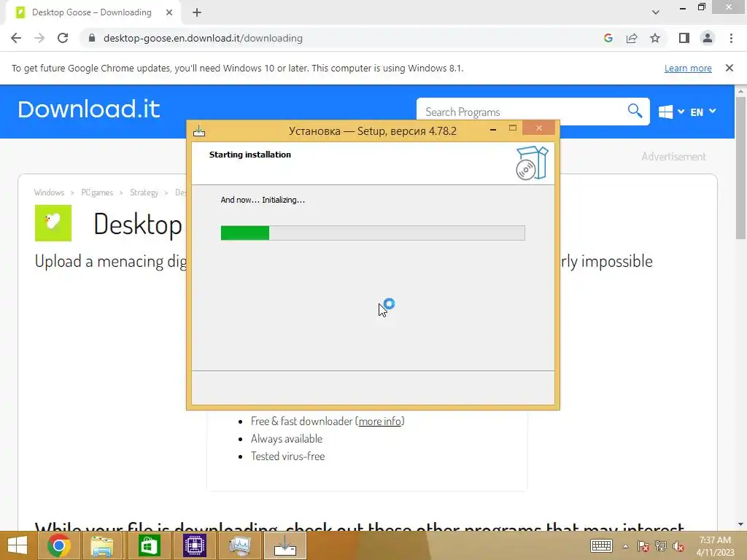Open Chrome side panel icon

(x=684, y=38)
